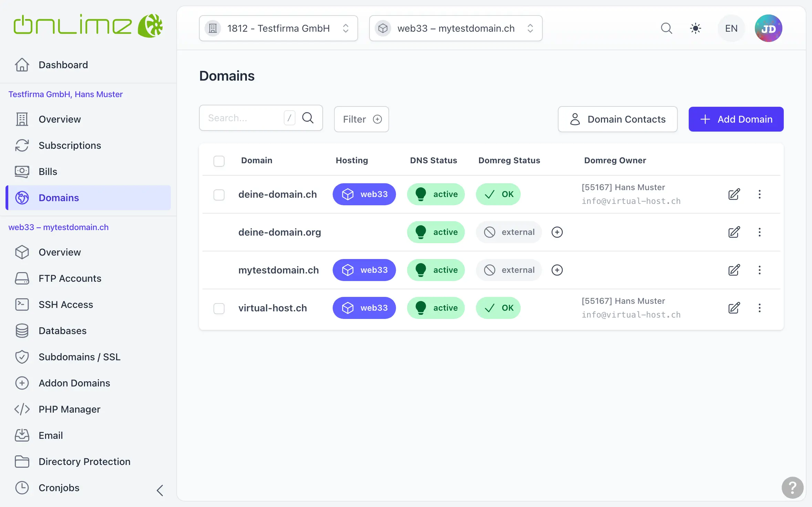Open the three-dot menu for virtual-host.ch

click(759, 308)
